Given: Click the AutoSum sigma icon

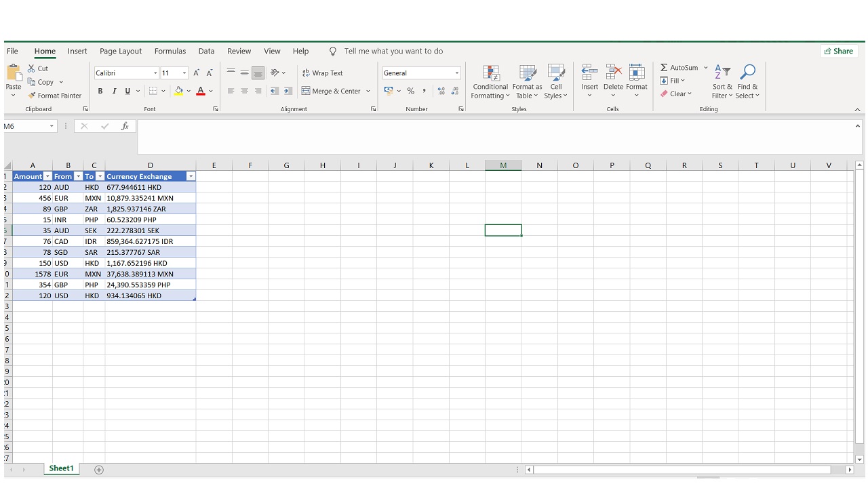Looking at the screenshot, I should tap(664, 68).
